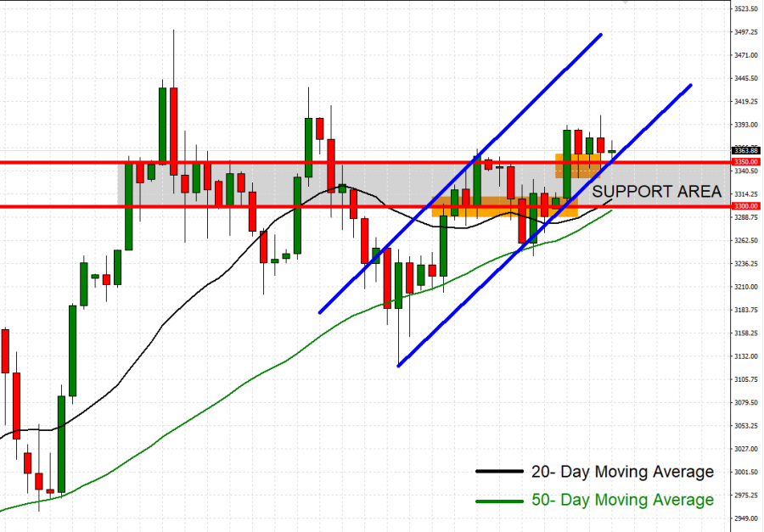Click the current price tag 3363.88

click(x=745, y=150)
